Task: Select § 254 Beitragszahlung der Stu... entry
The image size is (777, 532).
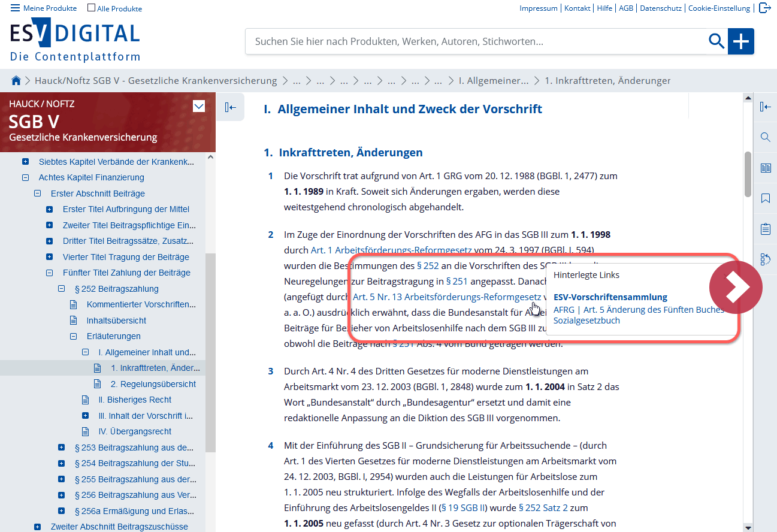Action: (x=134, y=463)
